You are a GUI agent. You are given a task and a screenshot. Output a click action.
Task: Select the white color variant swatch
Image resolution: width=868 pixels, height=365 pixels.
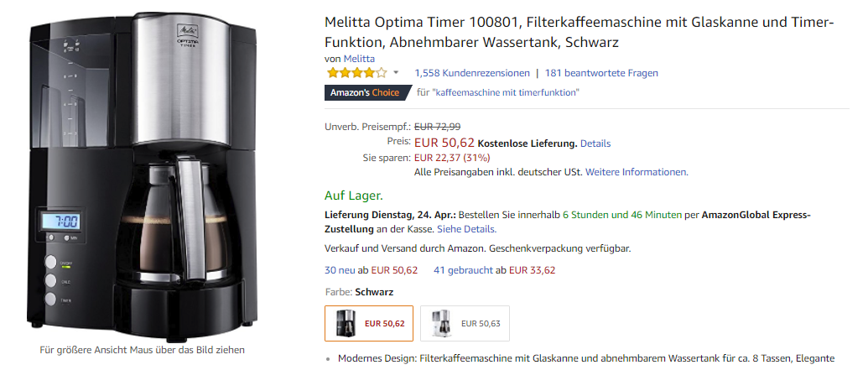coord(465,323)
